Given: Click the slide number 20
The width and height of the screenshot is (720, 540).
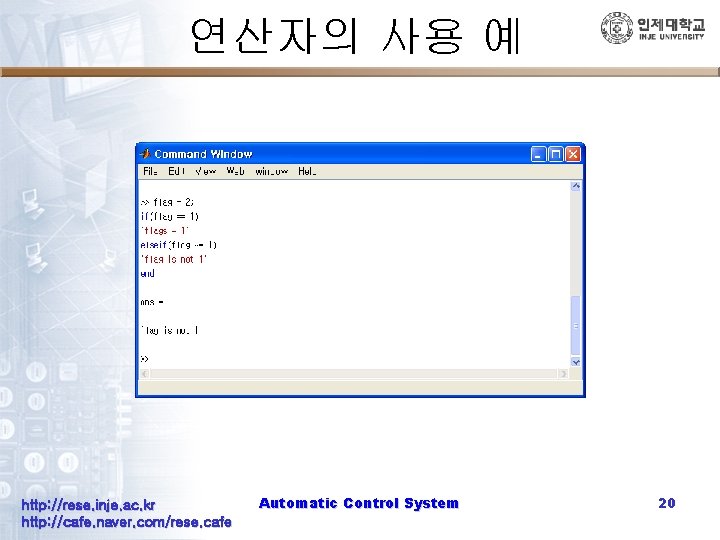Looking at the screenshot, I should (x=667, y=503).
